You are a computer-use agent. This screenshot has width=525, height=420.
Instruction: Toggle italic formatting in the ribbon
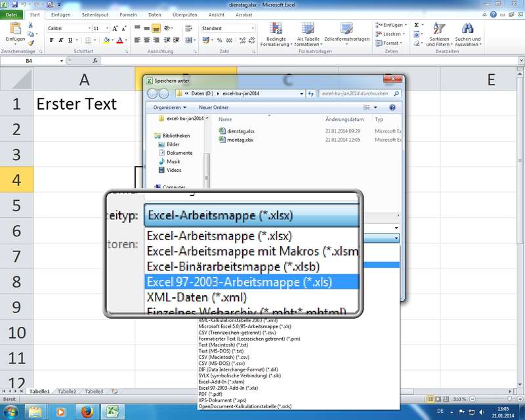[x=60, y=39]
